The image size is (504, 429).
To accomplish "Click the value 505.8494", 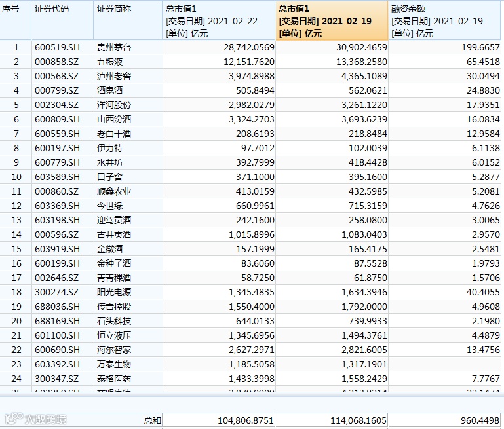I will point(255,90).
